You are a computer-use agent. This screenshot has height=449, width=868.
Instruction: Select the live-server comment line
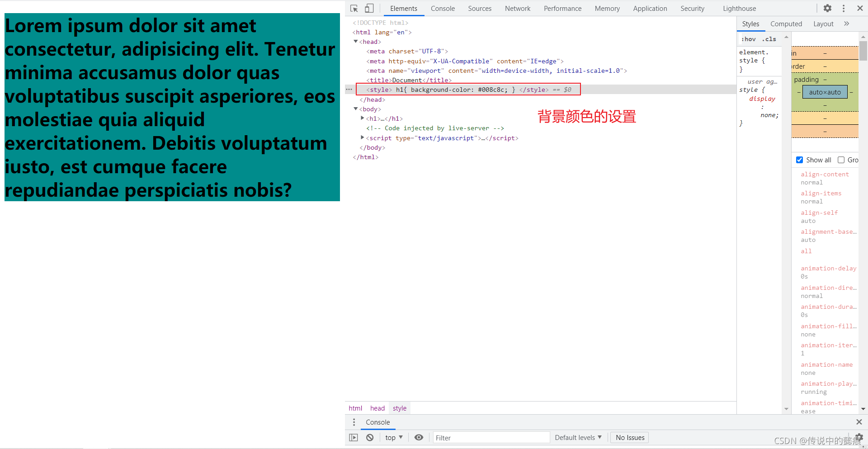435,128
